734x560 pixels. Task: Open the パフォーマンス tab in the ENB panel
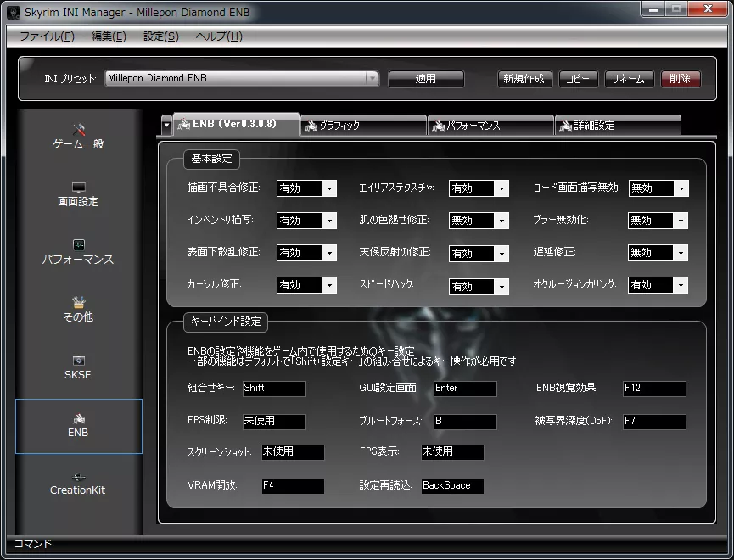(x=490, y=126)
